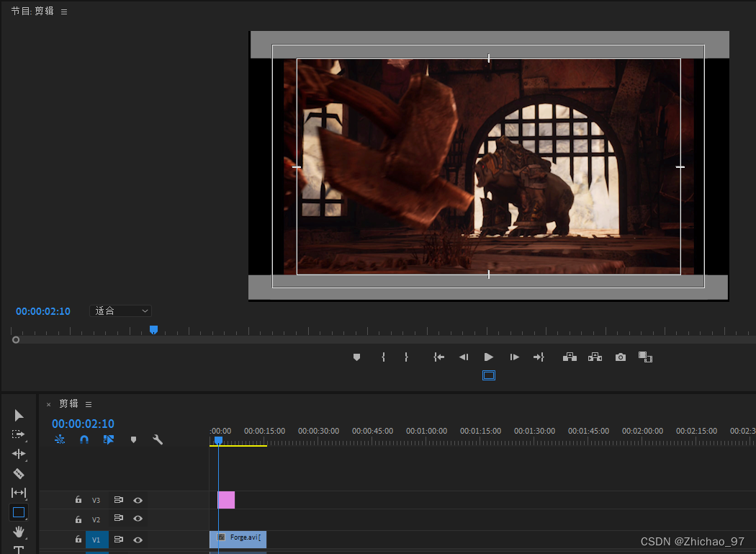Toggle nest sequence insert option
Screen dimensions: 756x554
click(x=60, y=439)
